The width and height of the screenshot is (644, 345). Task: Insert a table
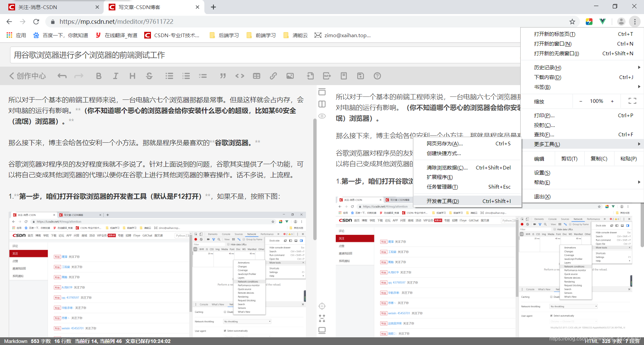(x=257, y=76)
